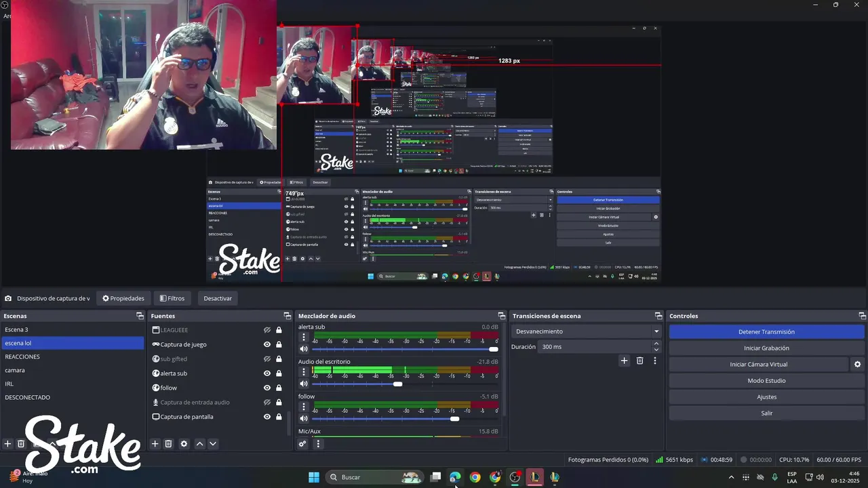Configure virtual camera gear icon
This screenshot has width=868, height=488.
coord(858,365)
